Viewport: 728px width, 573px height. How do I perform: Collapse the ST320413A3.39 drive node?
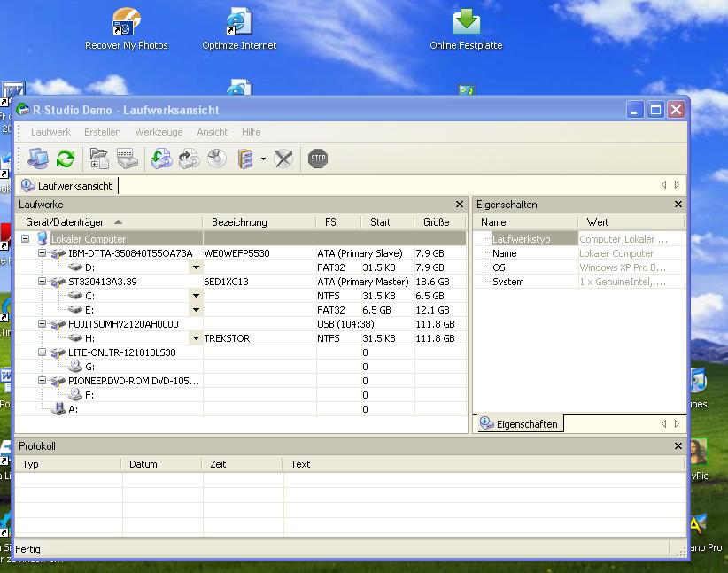pyautogui.click(x=43, y=282)
